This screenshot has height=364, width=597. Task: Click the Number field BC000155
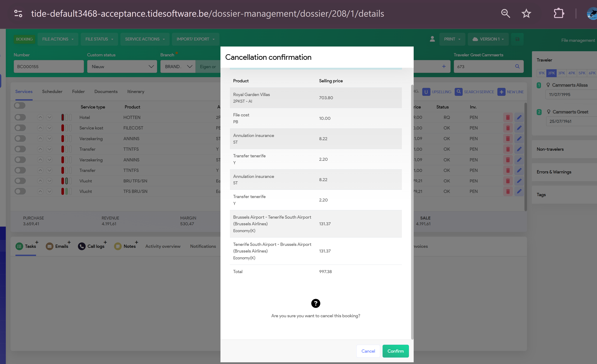pos(49,66)
